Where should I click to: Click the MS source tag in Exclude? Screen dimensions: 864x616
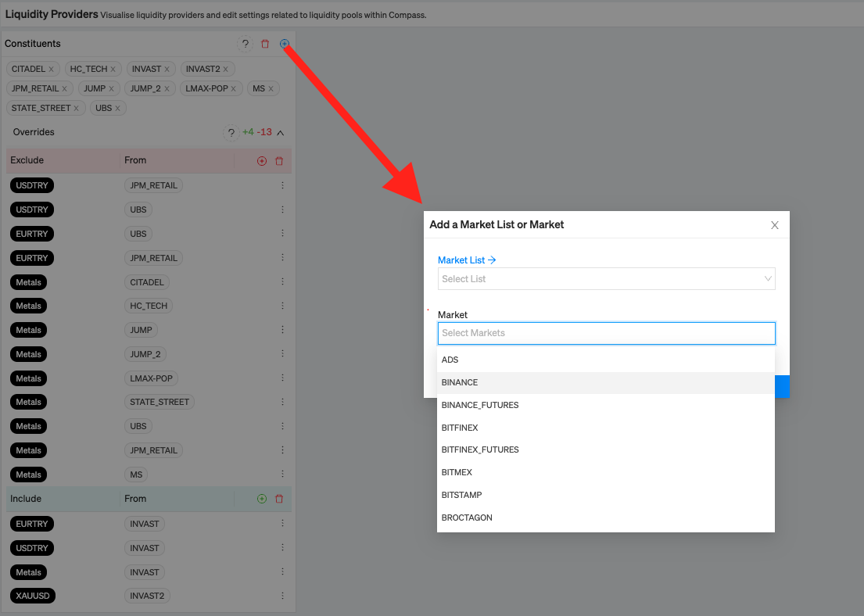click(136, 475)
